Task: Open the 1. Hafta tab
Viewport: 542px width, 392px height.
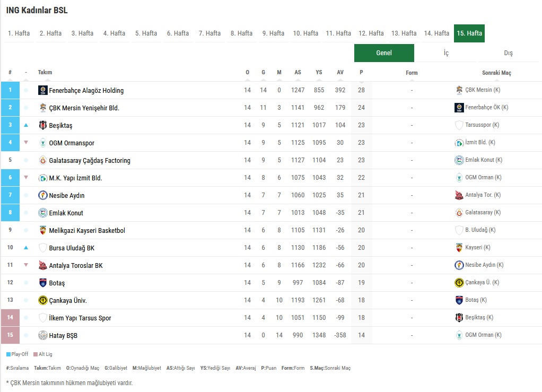Action: coord(19,33)
